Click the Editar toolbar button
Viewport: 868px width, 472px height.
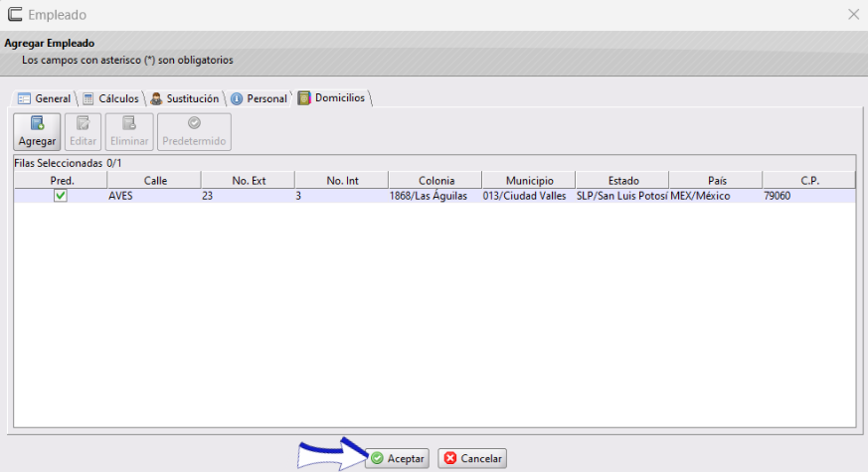tap(84, 132)
